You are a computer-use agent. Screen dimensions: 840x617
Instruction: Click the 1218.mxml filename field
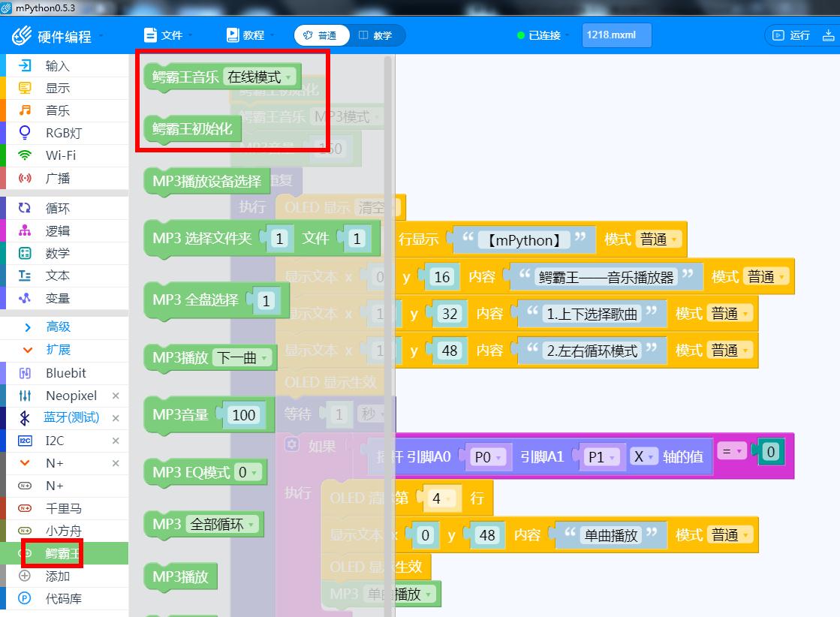point(616,35)
